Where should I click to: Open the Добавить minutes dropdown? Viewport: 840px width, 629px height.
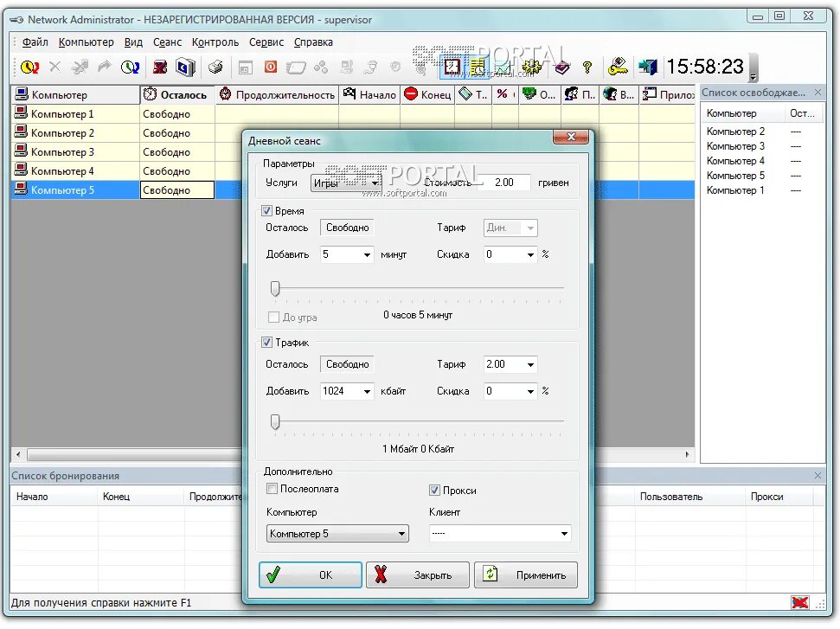pyautogui.click(x=346, y=254)
